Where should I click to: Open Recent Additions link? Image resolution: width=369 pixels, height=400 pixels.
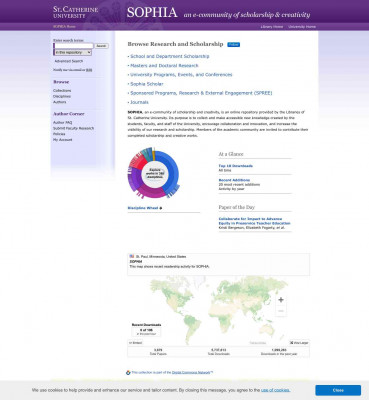click(x=234, y=180)
